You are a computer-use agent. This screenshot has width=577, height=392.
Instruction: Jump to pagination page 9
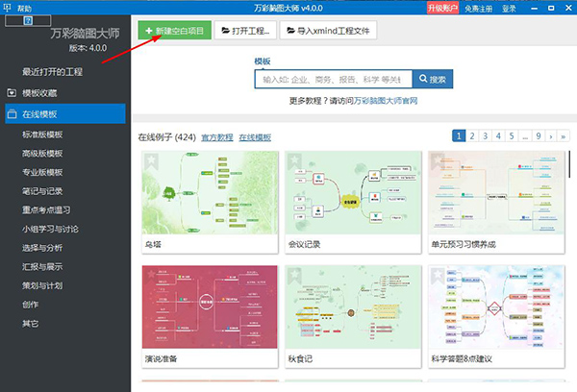539,136
